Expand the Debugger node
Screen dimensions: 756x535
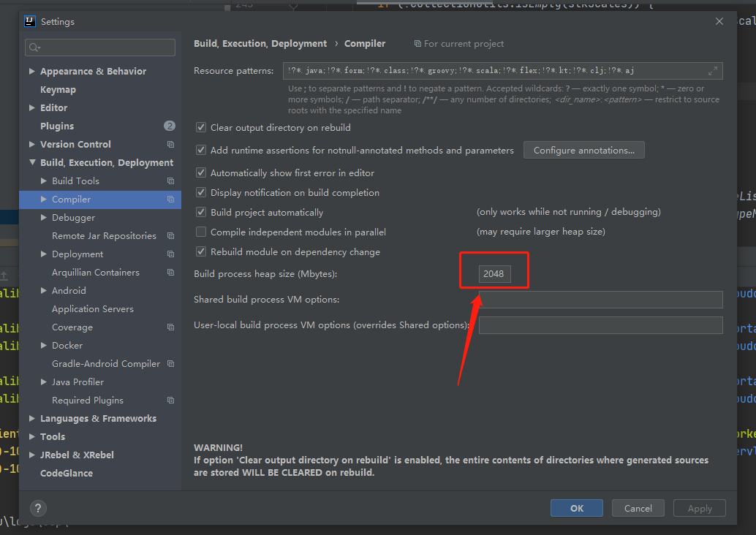[x=43, y=217]
